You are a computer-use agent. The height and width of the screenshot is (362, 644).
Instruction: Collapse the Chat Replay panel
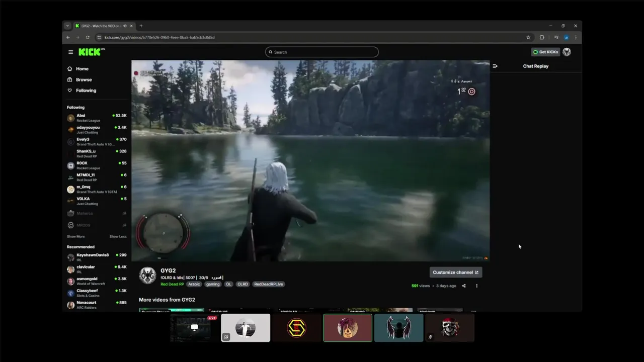[495, 66]
